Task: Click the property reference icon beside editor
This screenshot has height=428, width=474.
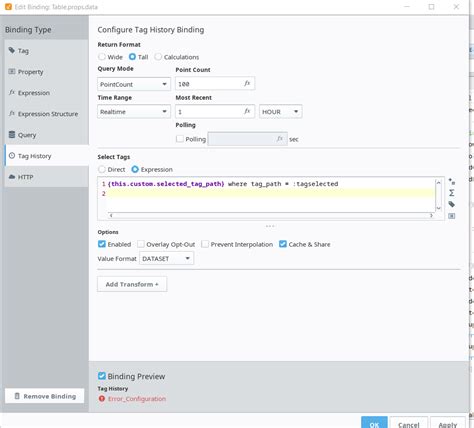Action: point(452,216)
